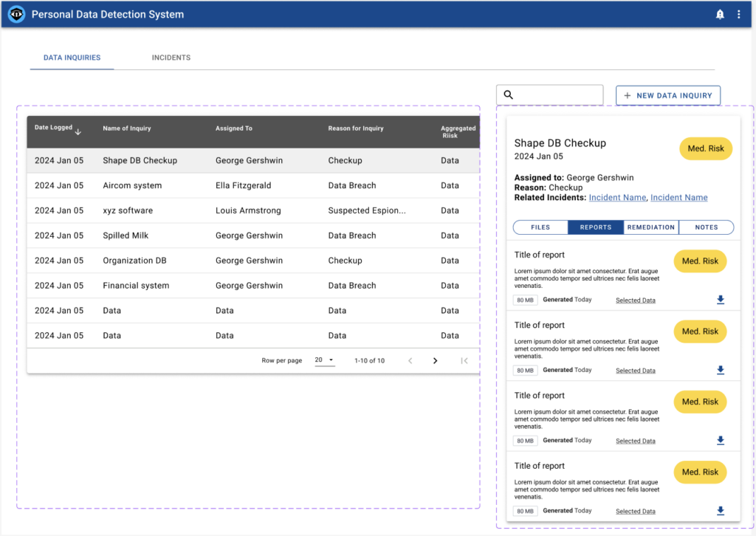Select the Data Inquiries tab
The width and height of the screenshot is (756, 536).
point(72,58)
